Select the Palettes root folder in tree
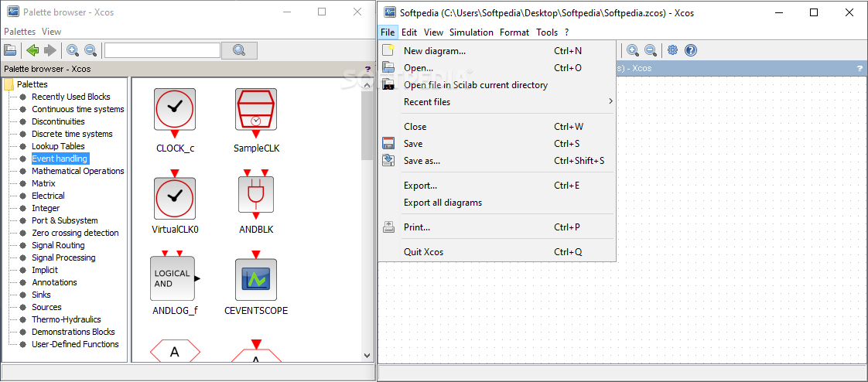 32,84
